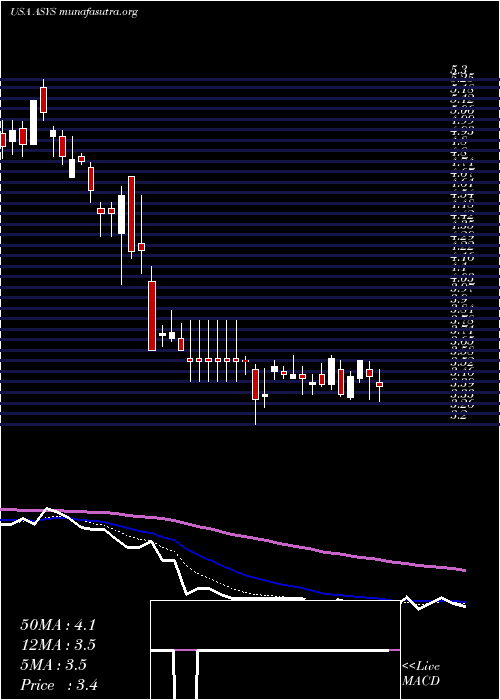Click the 'USA ASYS munafasutra.org' title text
Screen dimensions: 500x700
[x=74, y=12]
